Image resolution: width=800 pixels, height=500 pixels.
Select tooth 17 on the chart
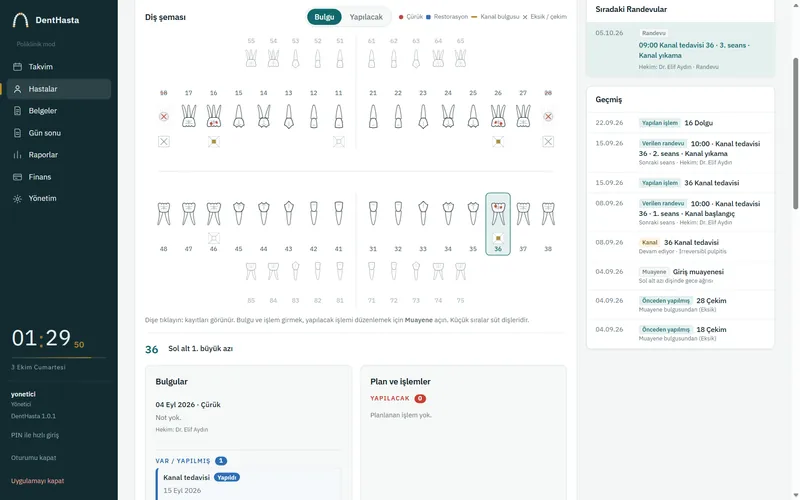tap(189, 116)
